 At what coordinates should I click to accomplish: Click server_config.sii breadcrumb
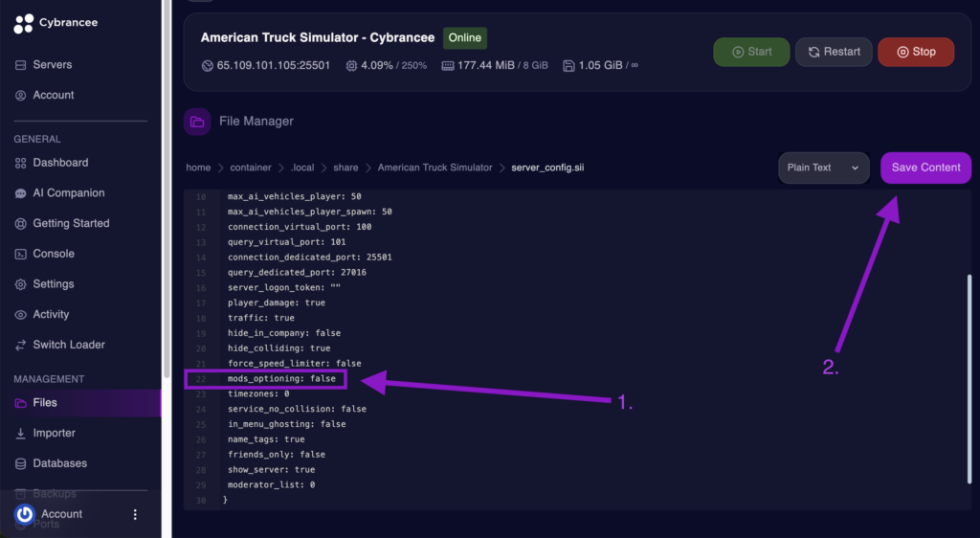tap(547, 168)
